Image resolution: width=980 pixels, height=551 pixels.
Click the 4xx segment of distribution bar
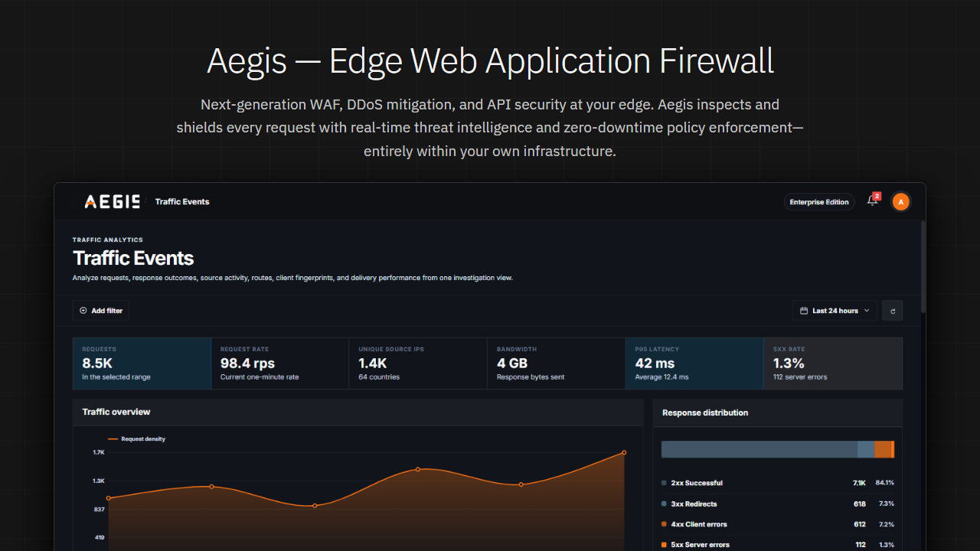point(883,449)
